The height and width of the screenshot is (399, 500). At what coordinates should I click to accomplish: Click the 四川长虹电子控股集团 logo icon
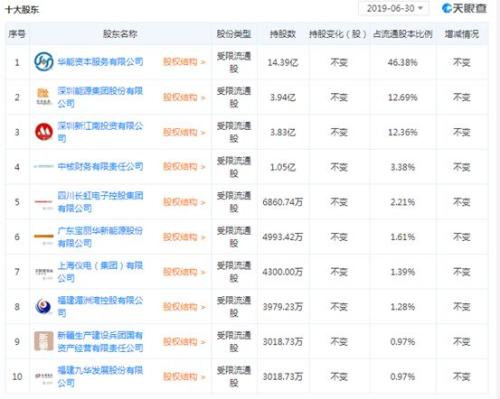pos(44,204)
